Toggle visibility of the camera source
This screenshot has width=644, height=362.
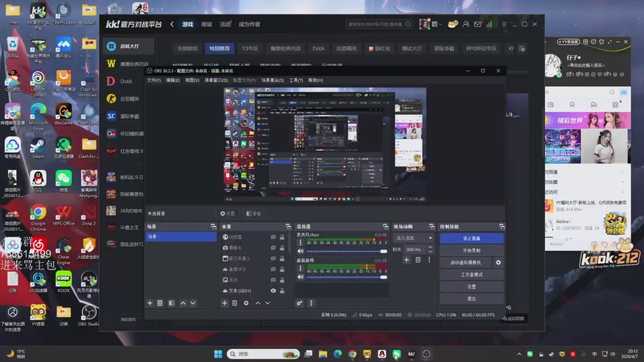click(273, 248)
